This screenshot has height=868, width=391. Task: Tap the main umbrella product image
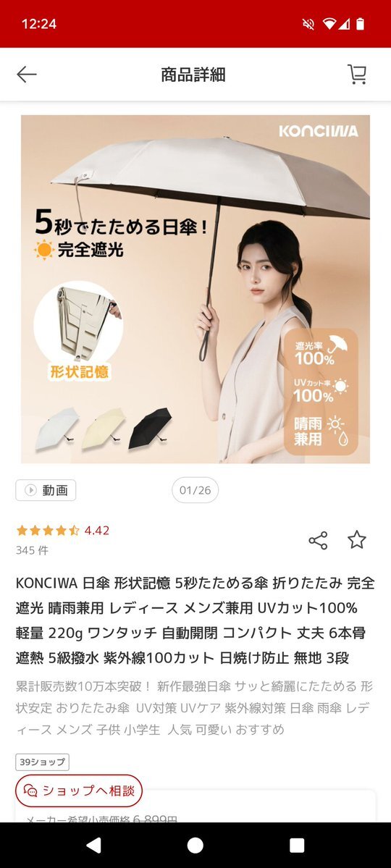tap(195, 289)
